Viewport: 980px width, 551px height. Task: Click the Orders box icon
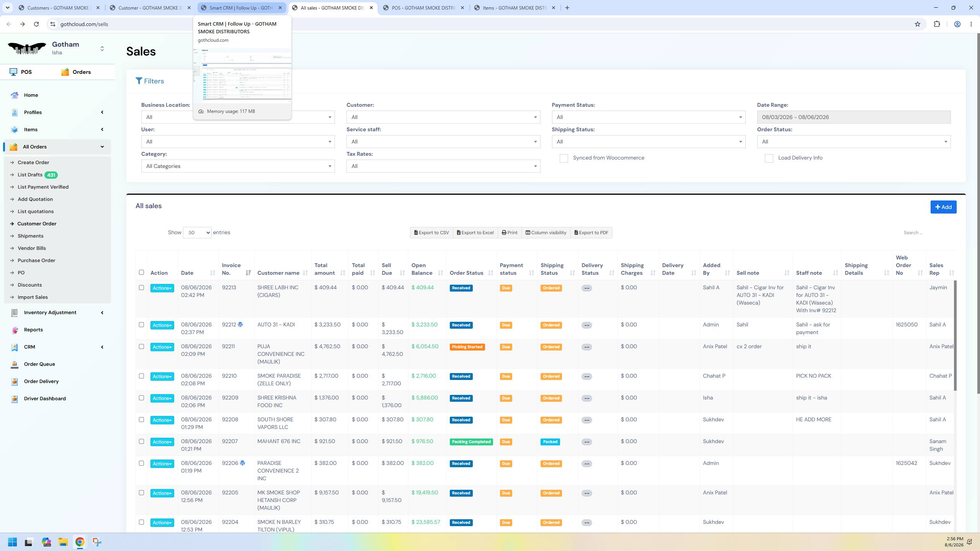[x=65, y=72]
